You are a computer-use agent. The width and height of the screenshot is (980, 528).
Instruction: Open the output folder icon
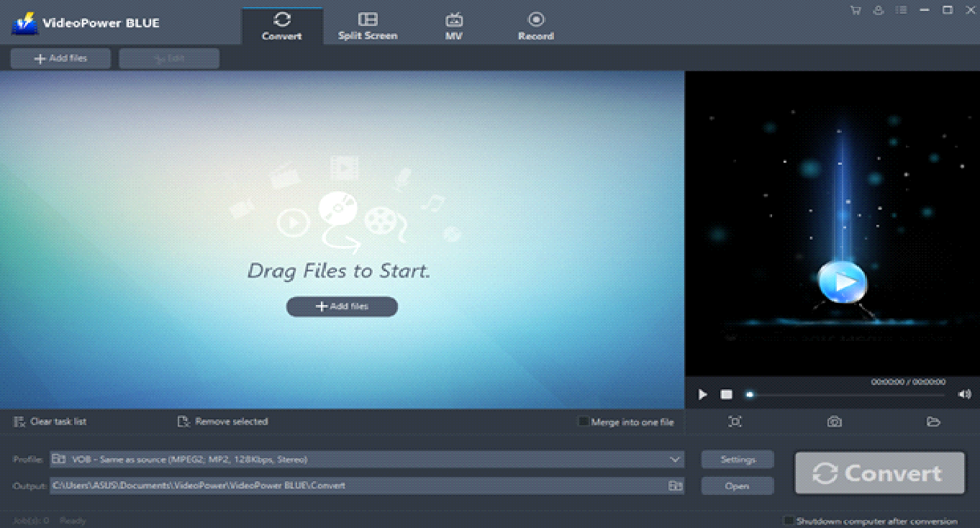coord(933,422)
